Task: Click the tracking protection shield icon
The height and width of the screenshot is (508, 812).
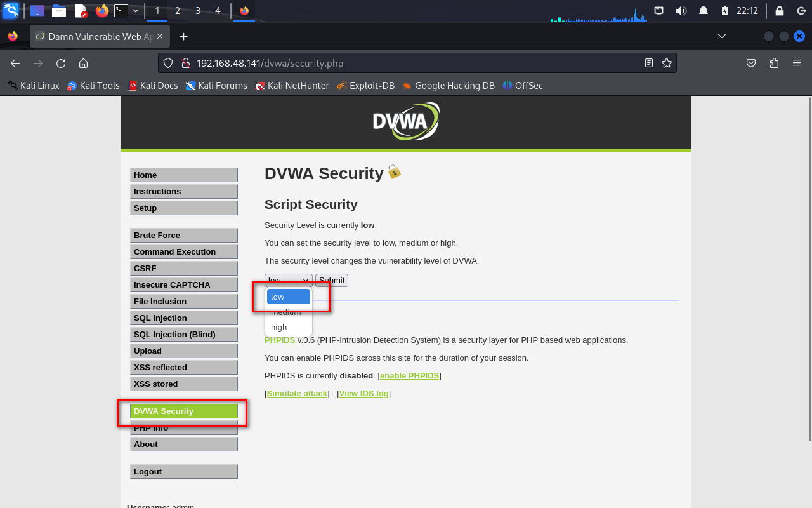Action: coord(168,63)
